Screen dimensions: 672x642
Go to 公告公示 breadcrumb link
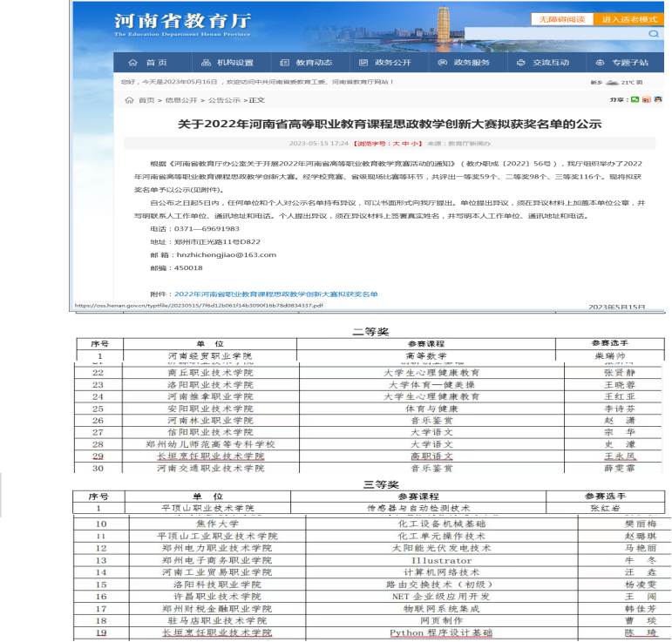click(224, 100)
